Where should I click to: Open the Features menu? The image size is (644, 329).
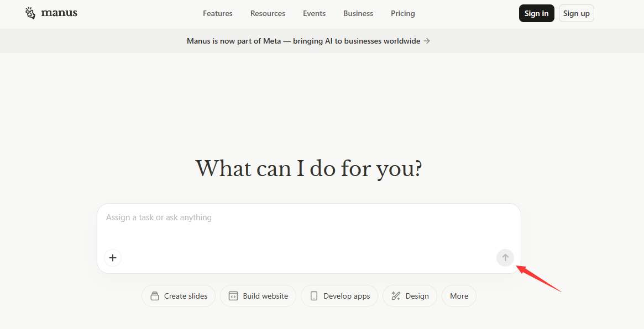pyautogui.click(x=217, y=13)
